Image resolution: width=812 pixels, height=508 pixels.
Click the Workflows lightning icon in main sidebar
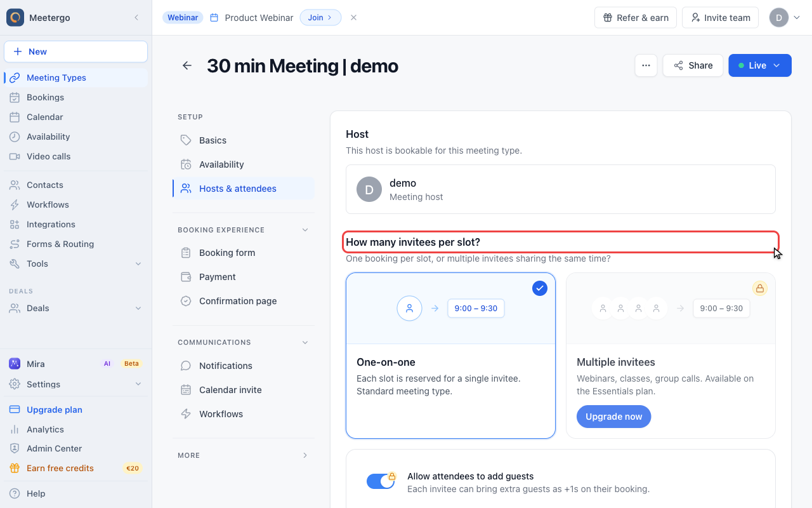pos(15,204)
